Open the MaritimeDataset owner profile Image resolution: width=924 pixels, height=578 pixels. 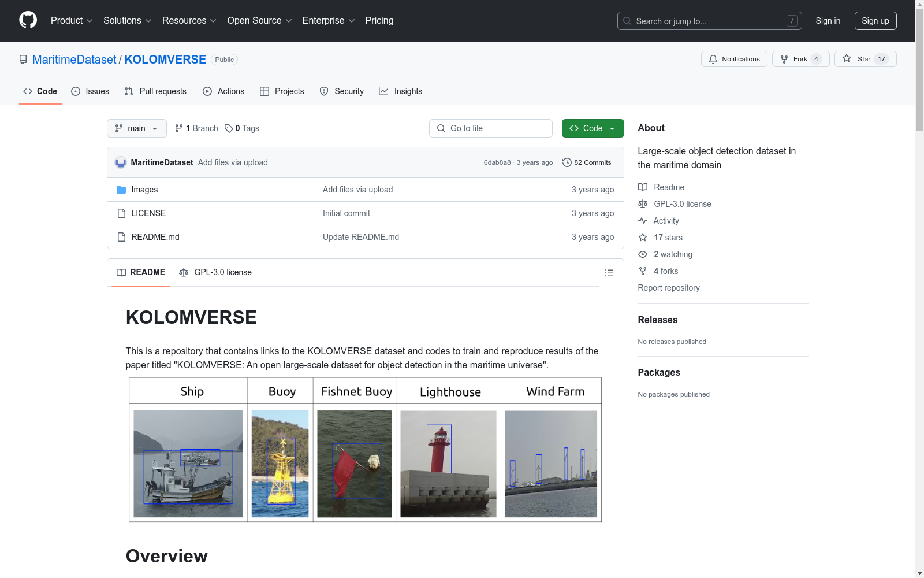(x=74, y=60)
